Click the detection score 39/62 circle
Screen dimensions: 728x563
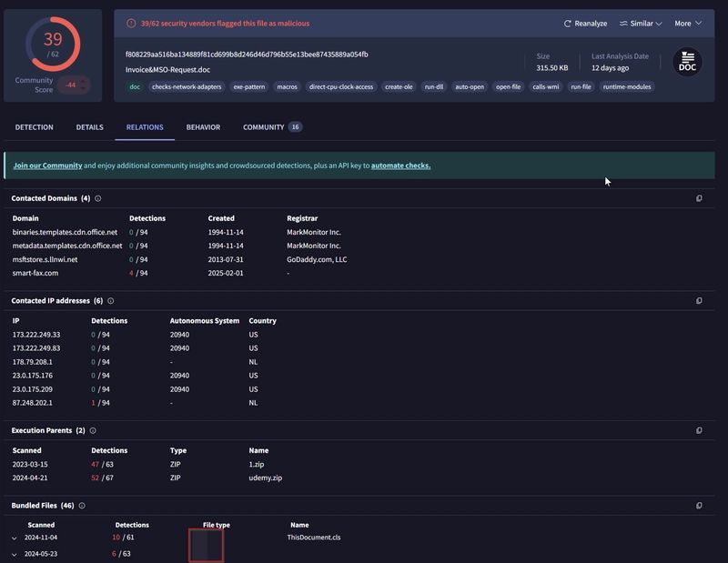coord(53,44)
